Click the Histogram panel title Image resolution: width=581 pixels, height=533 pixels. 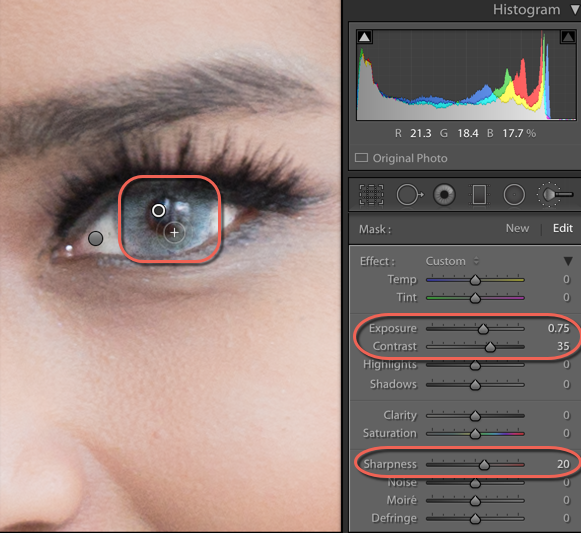click(x=526, y=10)
